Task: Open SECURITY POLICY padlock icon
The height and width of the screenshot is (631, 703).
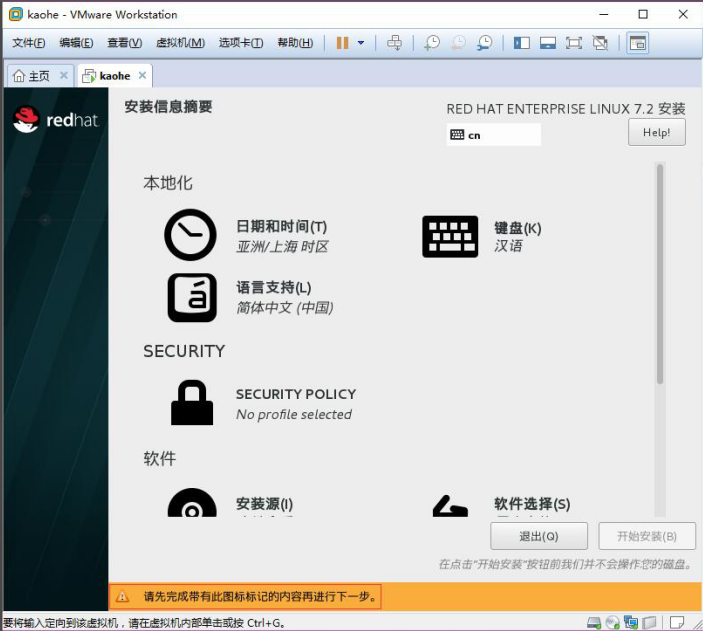Action: (x=192, y=402)
